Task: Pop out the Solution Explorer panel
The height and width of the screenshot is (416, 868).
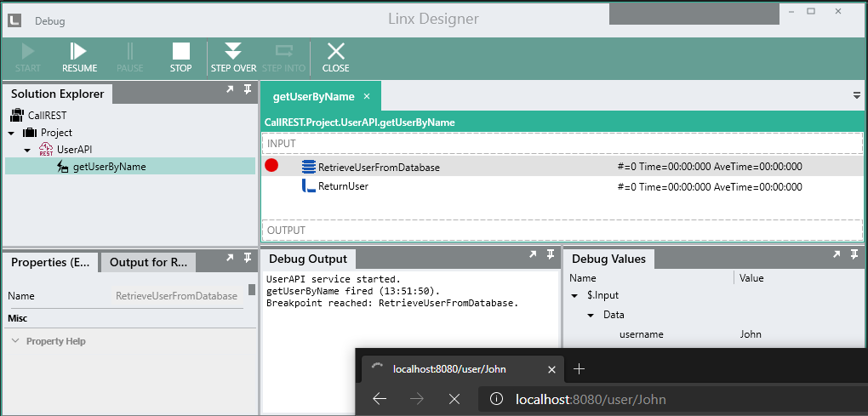Action: tap(231, 89)
